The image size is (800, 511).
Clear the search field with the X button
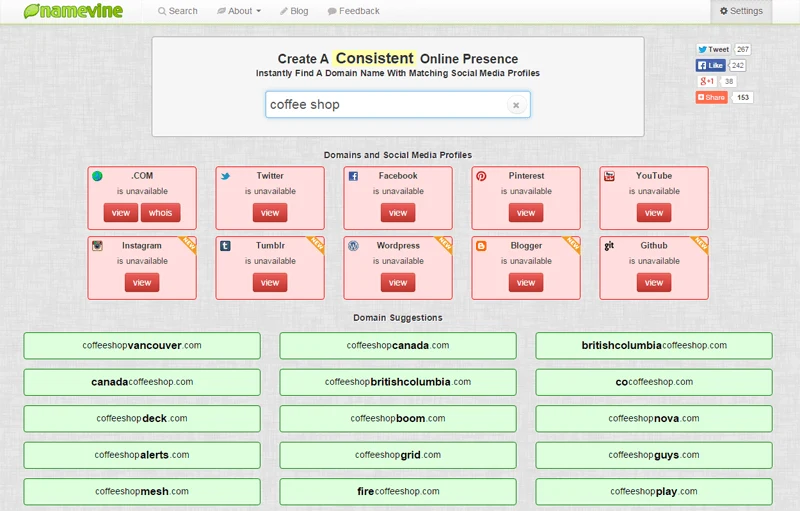(x=516, y=105)
